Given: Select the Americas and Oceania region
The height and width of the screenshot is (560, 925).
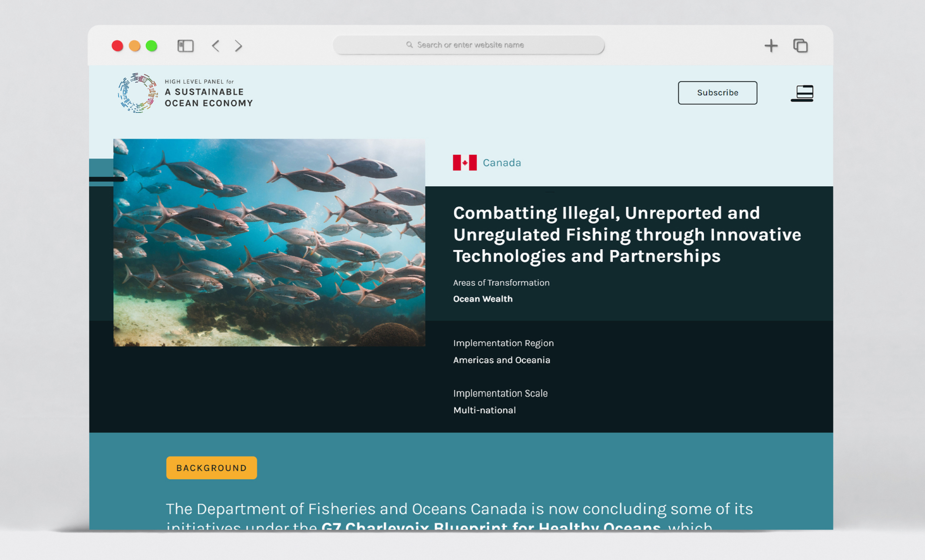Looking at the screenshot, I should (x=501, y=360).
